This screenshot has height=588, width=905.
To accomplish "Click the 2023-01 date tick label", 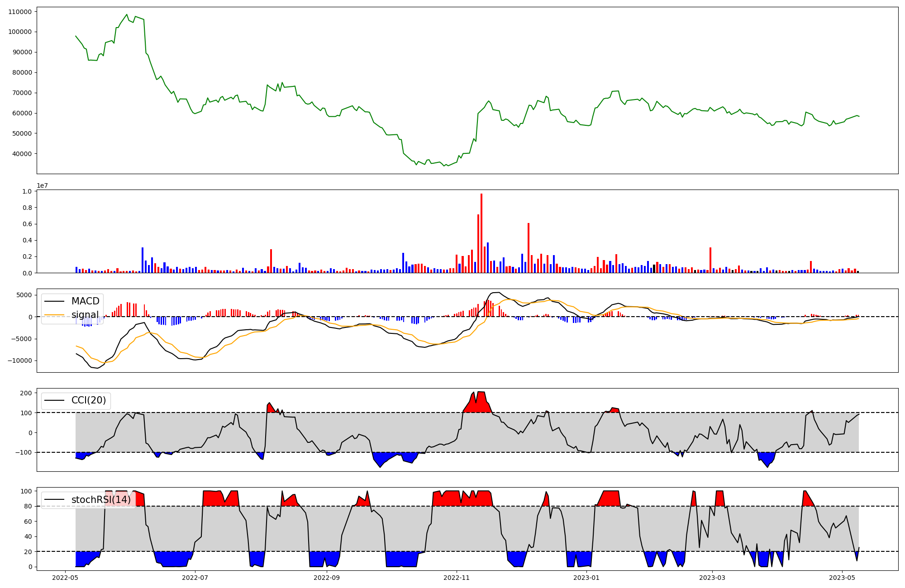I will (x=586, y=578).
